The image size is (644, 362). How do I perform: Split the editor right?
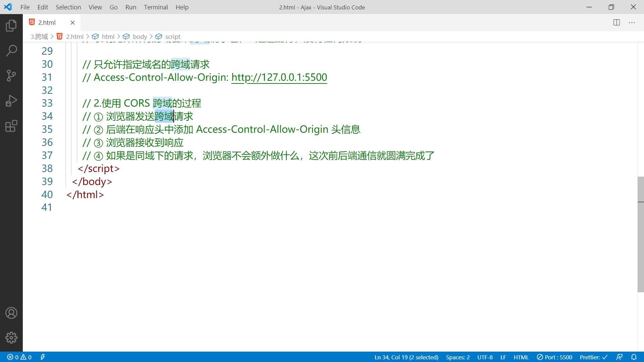coord(616,22)
